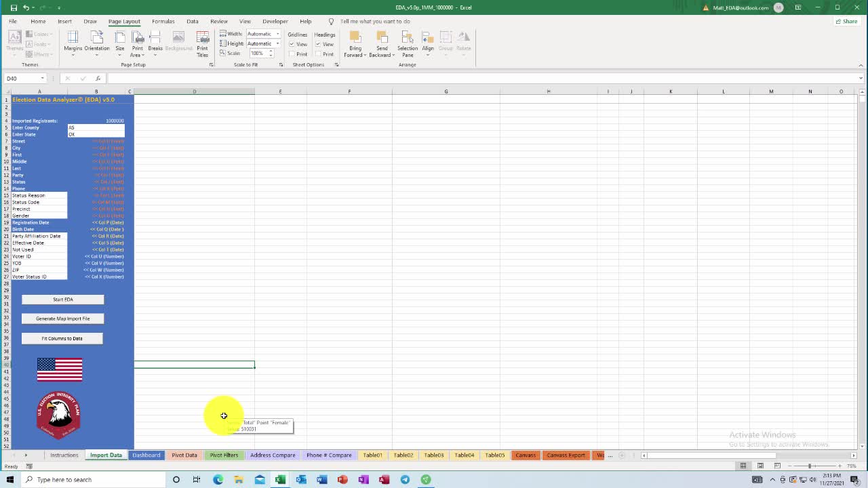Open Quick Access Toolbar customize dropdown
The image size is (868, 488).
click(x=59, y=7)
